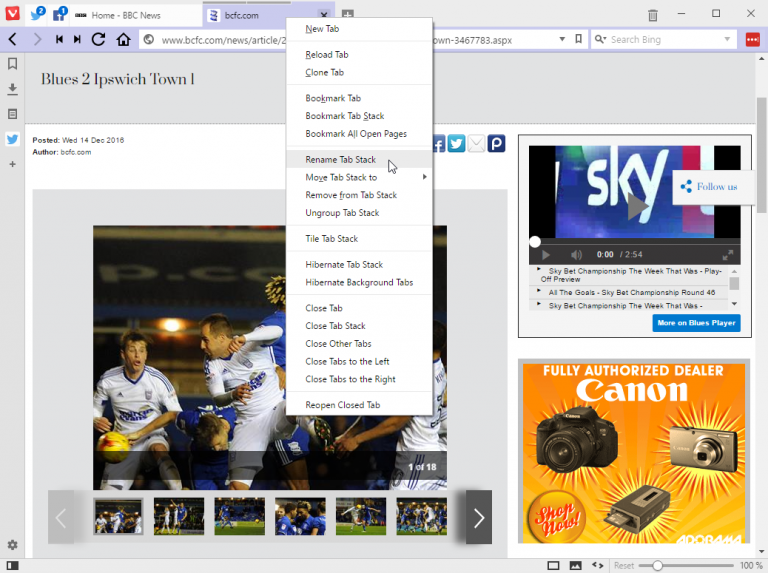This screenshot has width=768, height=573.
Task: Mute the video player volume
Action: click(576, 255)
